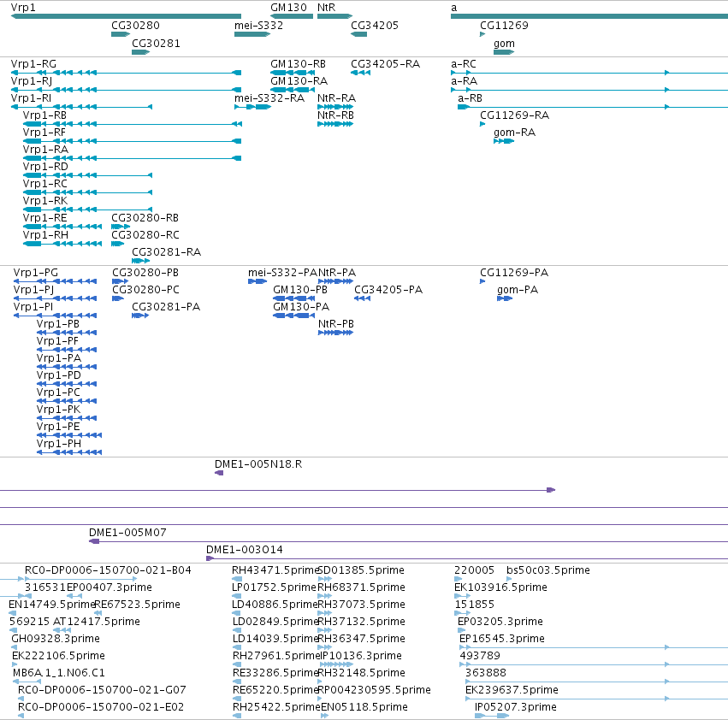Click the GM130-RA transcript
This screenshot has height=720, width=728.
293,90
